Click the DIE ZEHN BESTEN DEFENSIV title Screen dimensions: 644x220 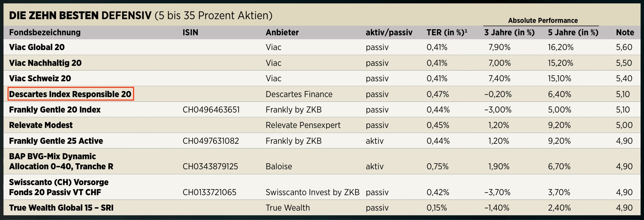(x=80, y=15)
